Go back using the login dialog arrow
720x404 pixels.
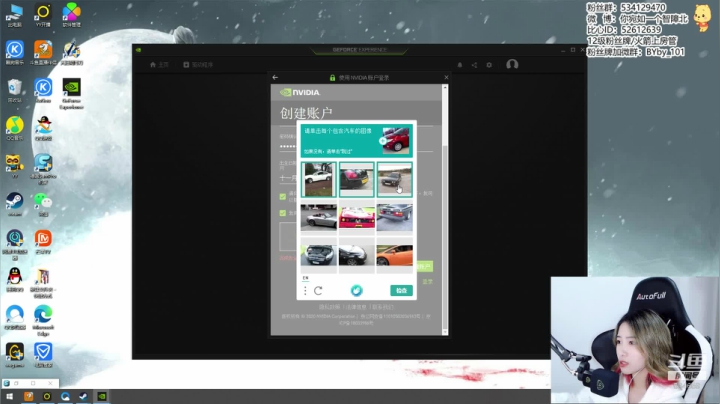[275, 77]
